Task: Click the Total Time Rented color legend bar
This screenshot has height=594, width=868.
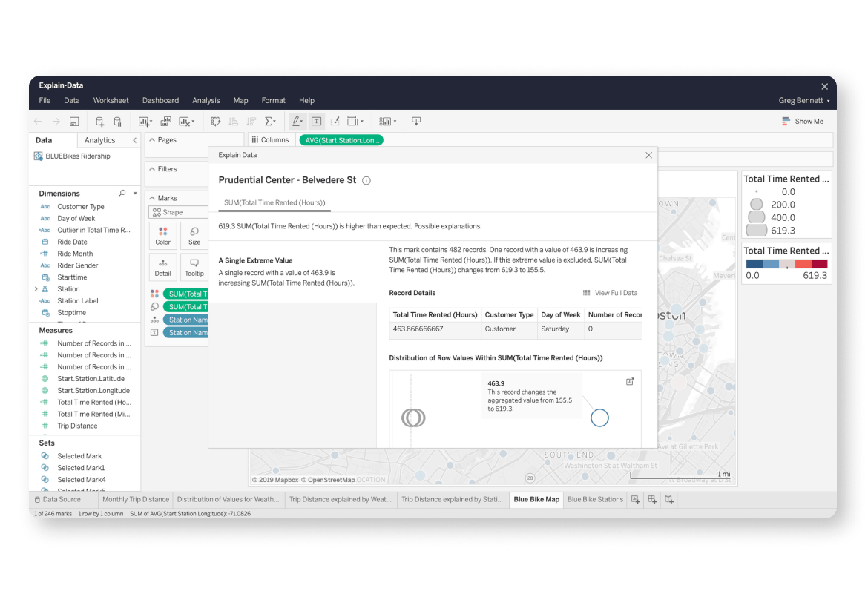Action: (786, 264)
